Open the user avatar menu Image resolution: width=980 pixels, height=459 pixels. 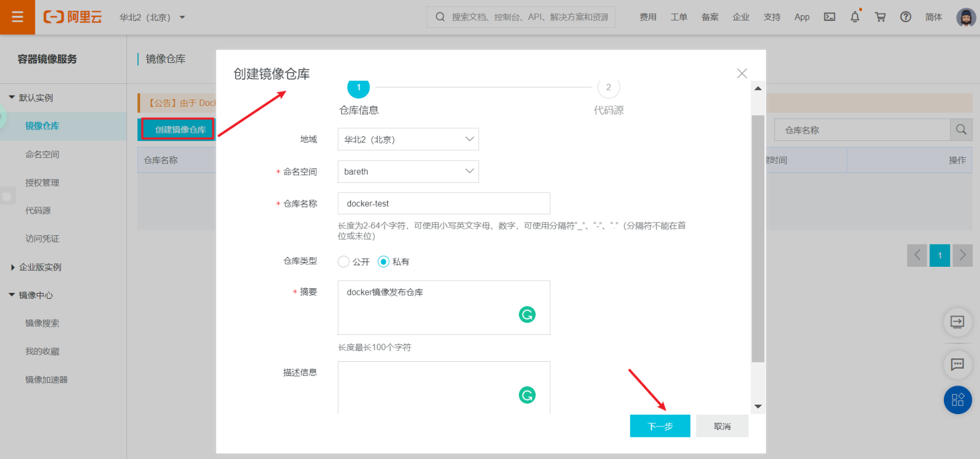(966, 17)
